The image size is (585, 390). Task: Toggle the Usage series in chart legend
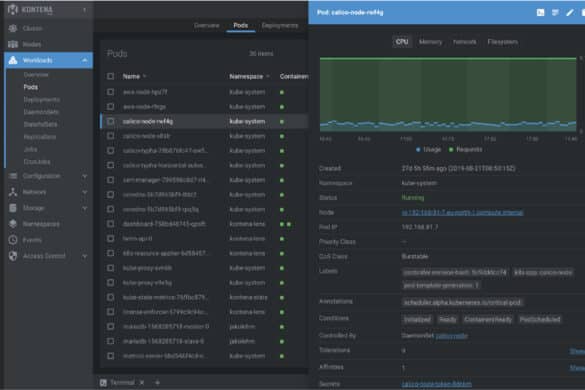click(428, 149)
